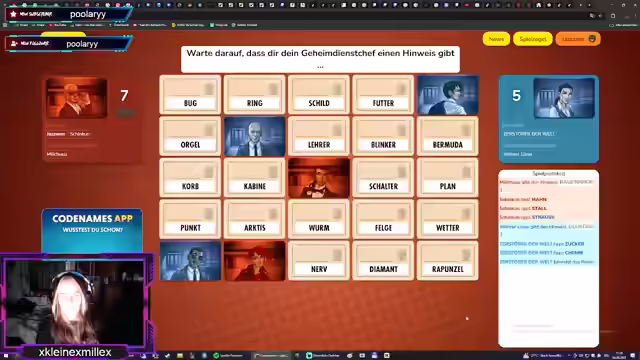This screenshot has width=640, height=360.
Task: Choose the BLINKER card
Action: 383,136
